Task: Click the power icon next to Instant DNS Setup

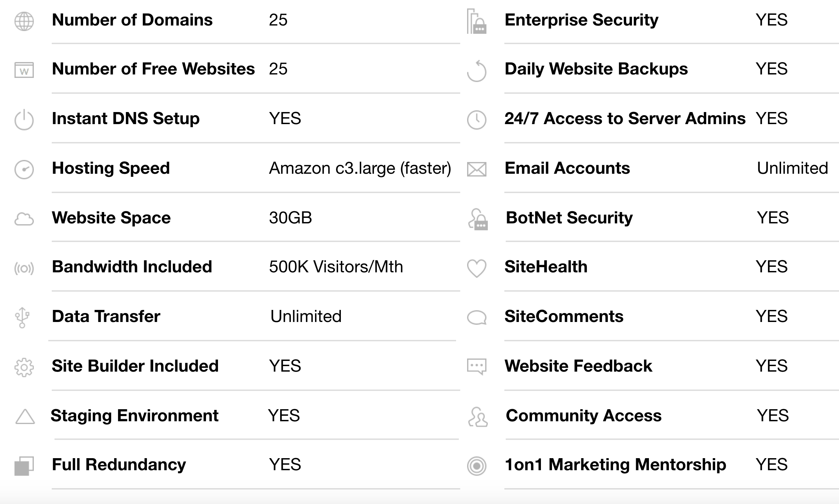Action: click(24, 120)
